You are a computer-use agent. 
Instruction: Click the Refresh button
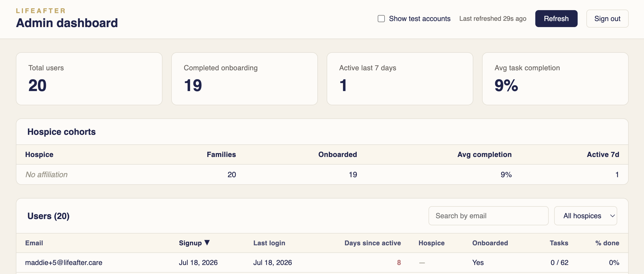tap(556, 19)
